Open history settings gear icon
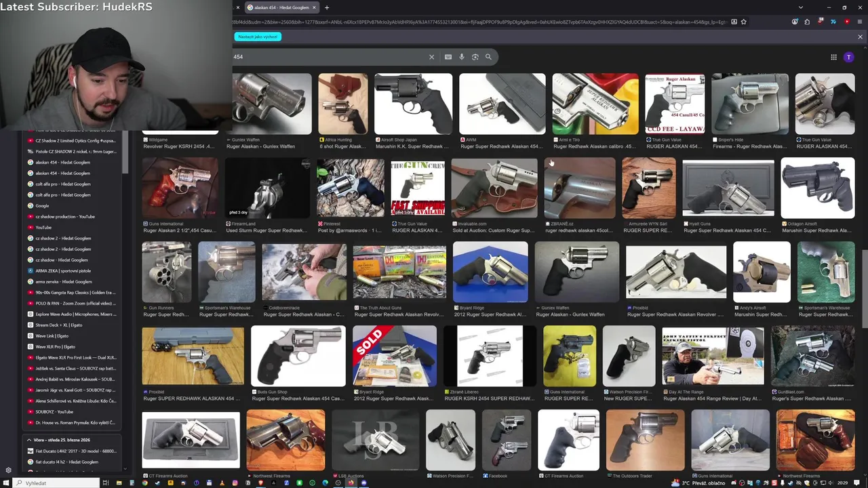The image size is (868, 488). click(x=8, y=470)
